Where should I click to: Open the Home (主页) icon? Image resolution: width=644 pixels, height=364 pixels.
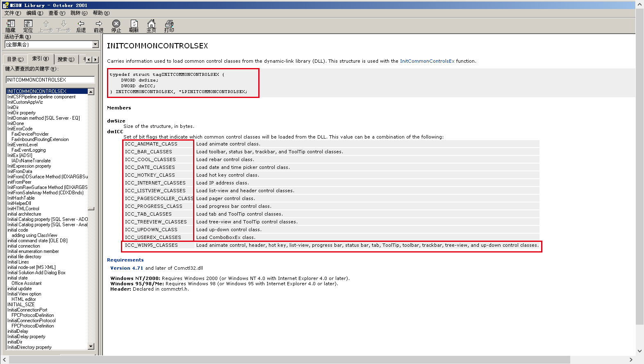coord(152,26)
